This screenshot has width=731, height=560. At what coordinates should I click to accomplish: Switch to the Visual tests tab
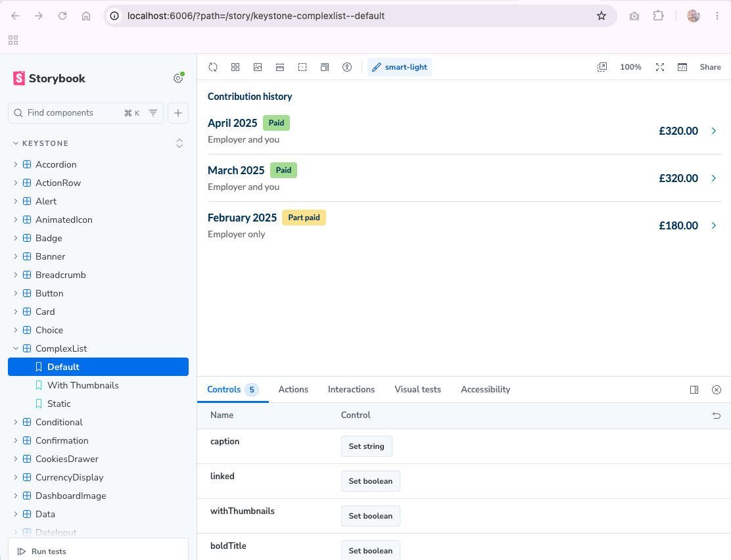417,390
